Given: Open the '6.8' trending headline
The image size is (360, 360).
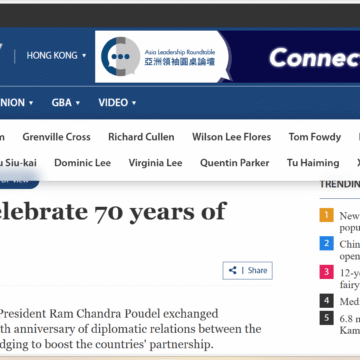Looking at the screenshot, I should coord(350,324).
